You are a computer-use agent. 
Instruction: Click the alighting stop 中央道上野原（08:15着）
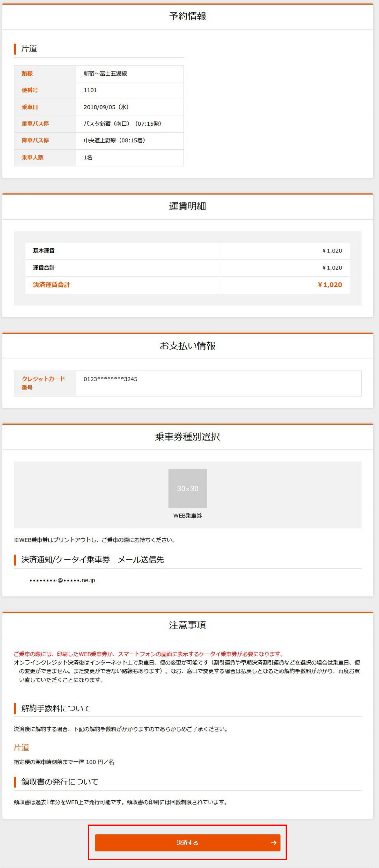[115, 140]
